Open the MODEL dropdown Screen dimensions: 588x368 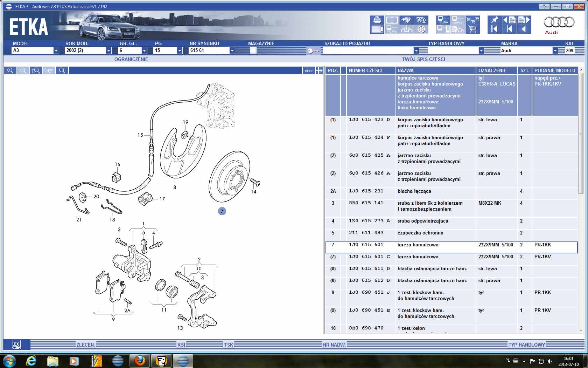(x=56, y=50)
